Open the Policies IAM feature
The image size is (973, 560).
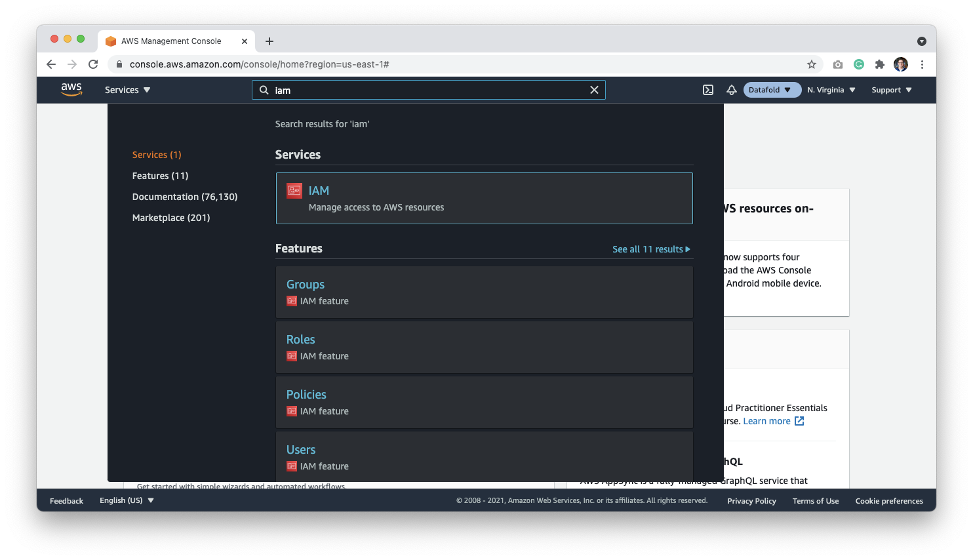[x=485, y=402]
